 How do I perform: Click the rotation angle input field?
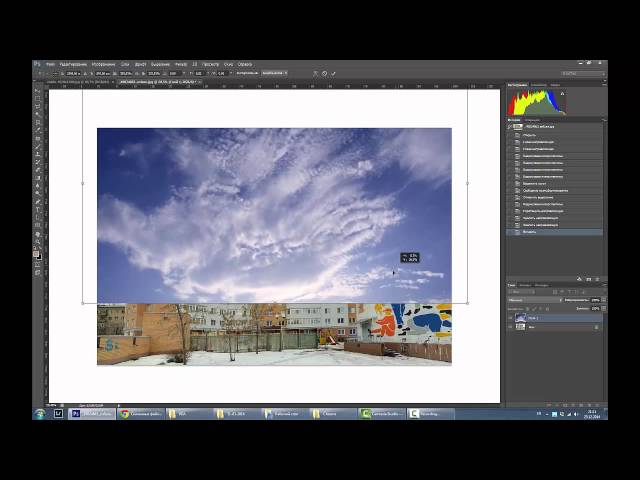coord(176,73)
